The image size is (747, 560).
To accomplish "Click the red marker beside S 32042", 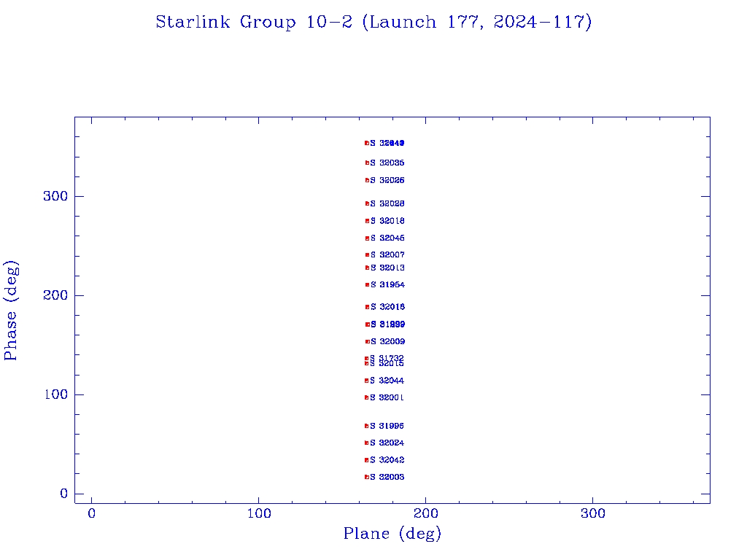I will 367,460.
